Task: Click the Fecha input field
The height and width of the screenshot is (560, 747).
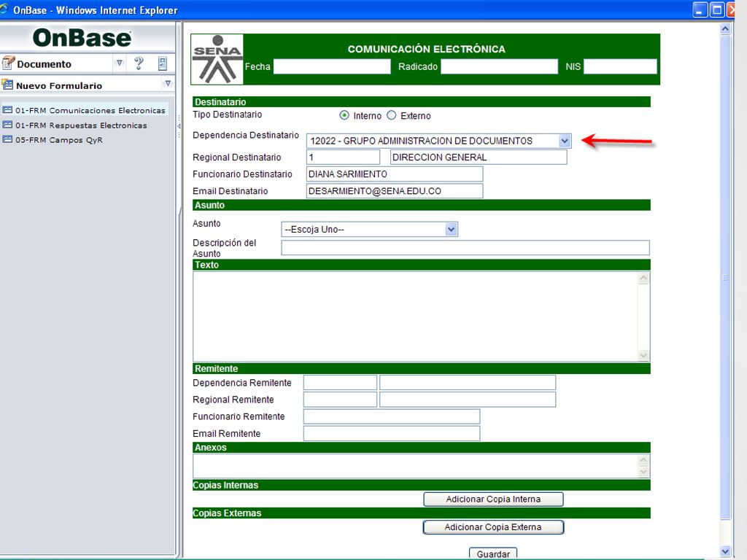Action: click(332, 66)
